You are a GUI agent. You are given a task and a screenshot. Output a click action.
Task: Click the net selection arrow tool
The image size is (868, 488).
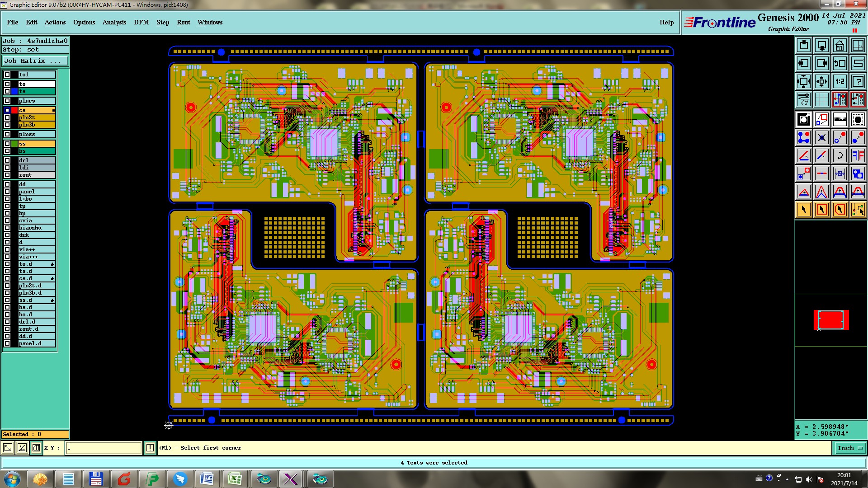click(x=858, y=210)
